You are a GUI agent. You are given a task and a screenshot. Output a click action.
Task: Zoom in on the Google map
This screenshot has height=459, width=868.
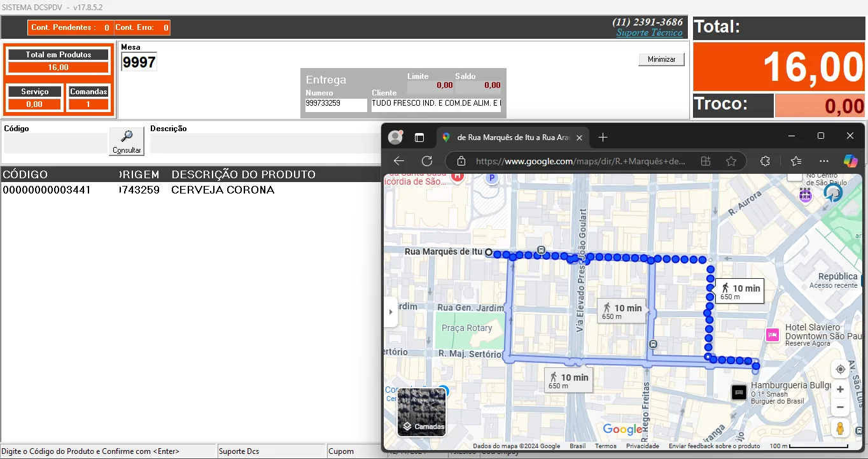(840, 390)
